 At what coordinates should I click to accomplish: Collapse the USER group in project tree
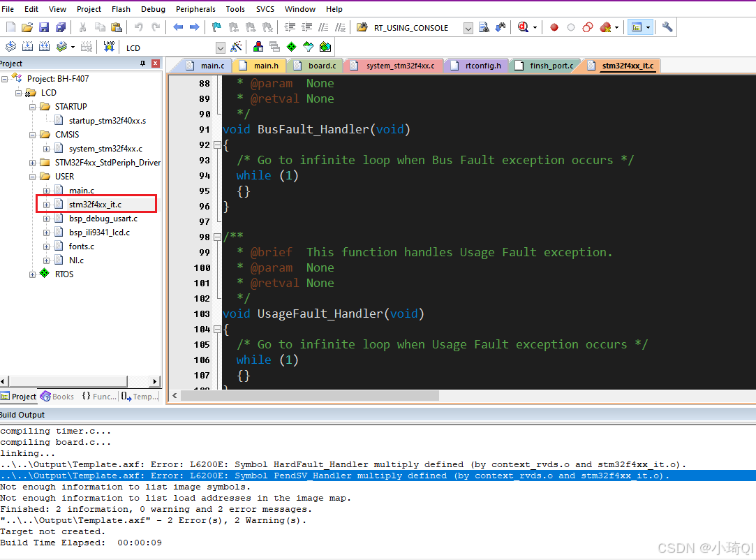31,176
